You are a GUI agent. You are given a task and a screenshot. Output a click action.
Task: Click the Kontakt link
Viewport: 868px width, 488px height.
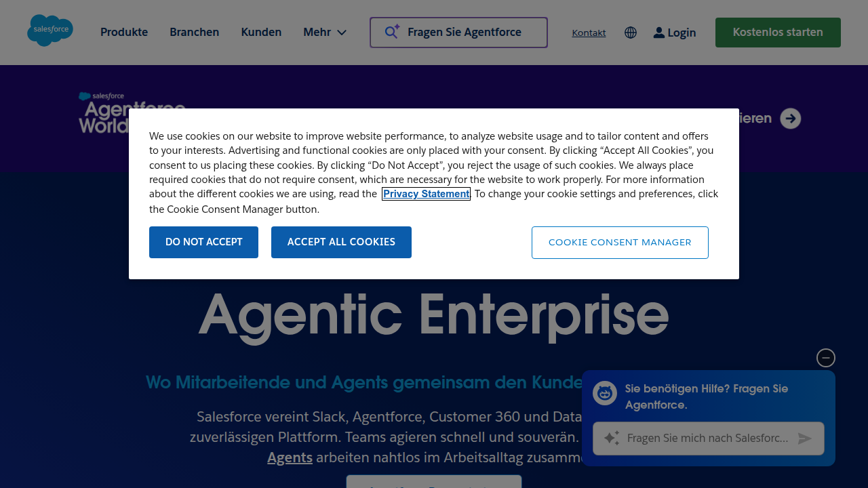pos(589,33)
